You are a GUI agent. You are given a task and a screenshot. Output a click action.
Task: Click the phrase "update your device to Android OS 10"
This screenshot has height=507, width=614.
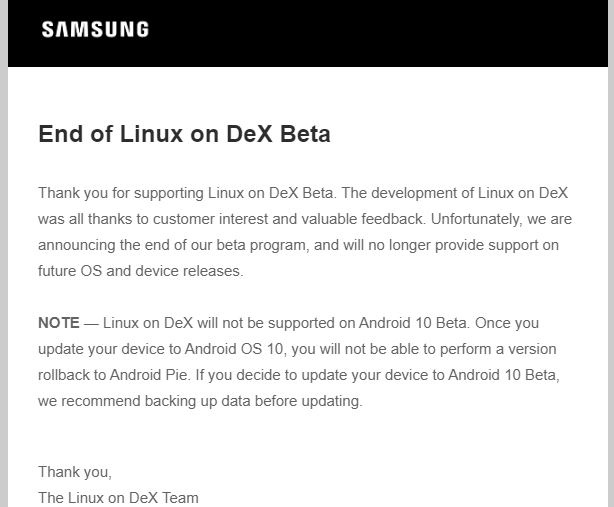tap(160, 349)
